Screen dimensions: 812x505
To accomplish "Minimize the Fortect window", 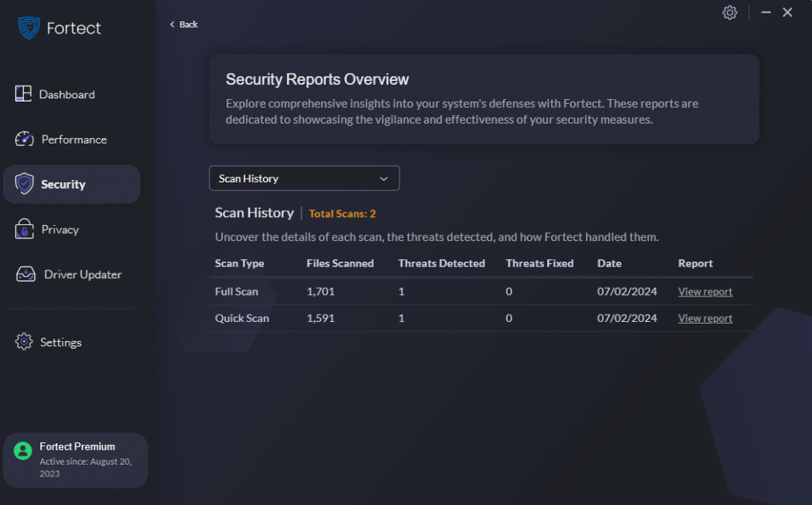I will tap(766, 12).
